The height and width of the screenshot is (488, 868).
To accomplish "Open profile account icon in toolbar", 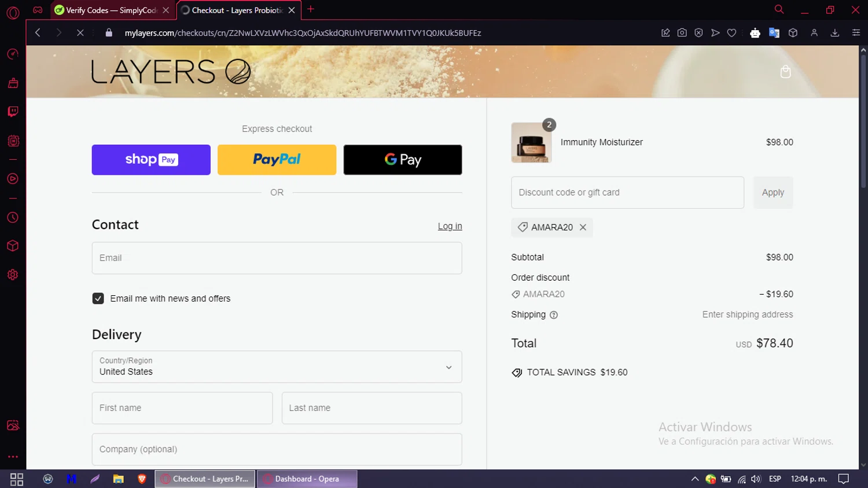I will point(814,33).
